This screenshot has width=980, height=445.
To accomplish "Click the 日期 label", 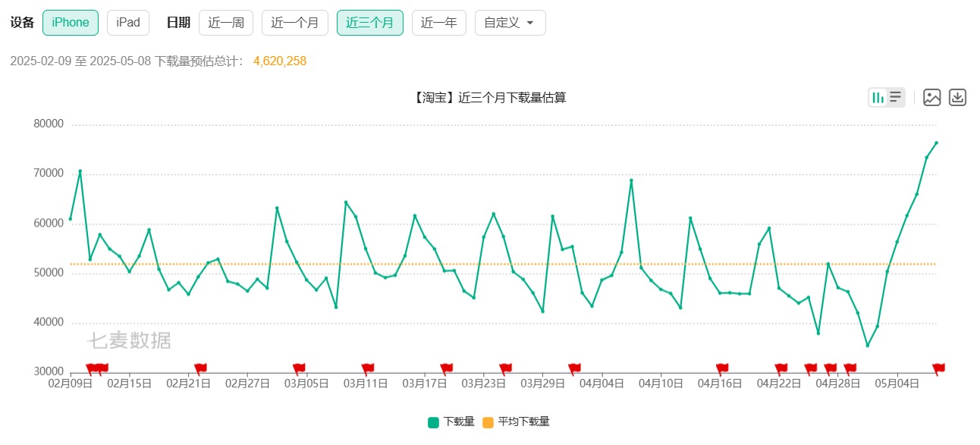I will [x=178, y=23].
